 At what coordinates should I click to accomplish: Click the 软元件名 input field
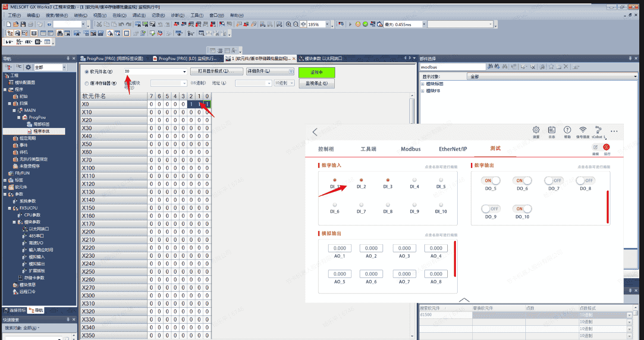point(154,72)
